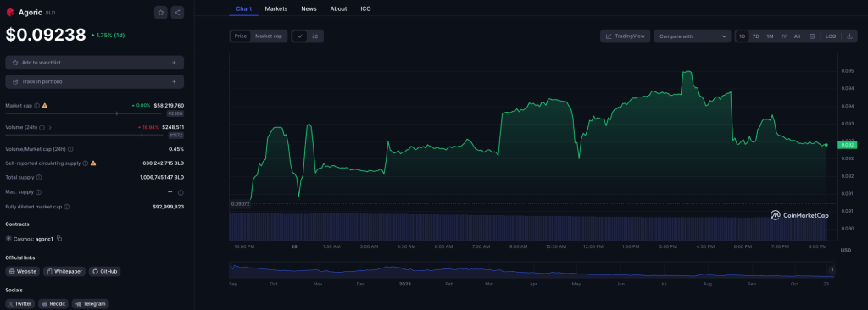The image size is (868, 310).
Task: Click circulating supply warning triangle icon
Action: pos(93,163)
